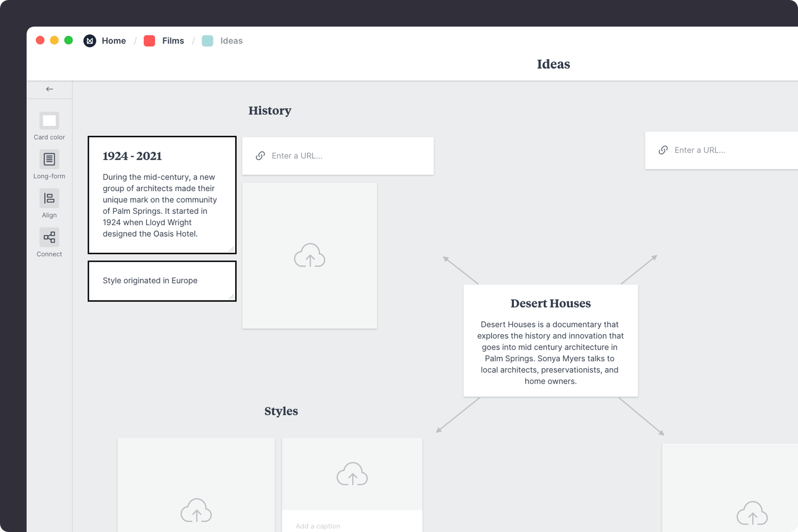Select the 1924 - 2021 card
The image size is (798, 532).
tap(162, 195)
